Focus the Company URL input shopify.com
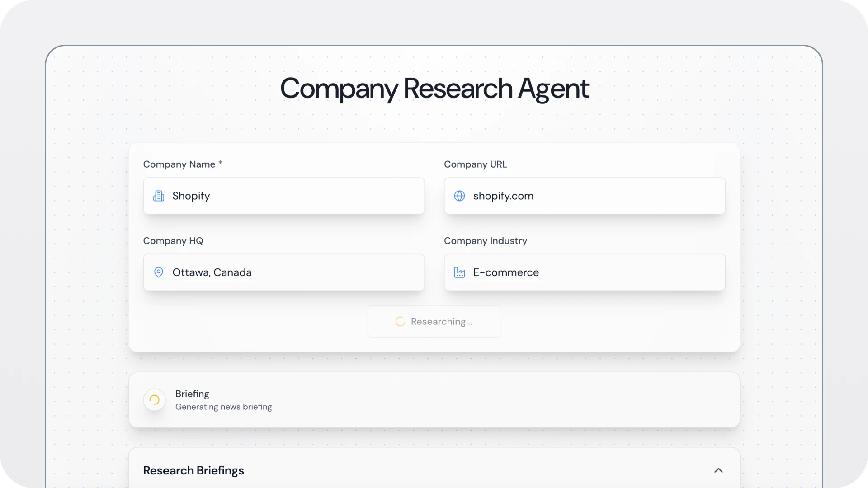Viewport: 868px width, 488px height. [592, 196]
